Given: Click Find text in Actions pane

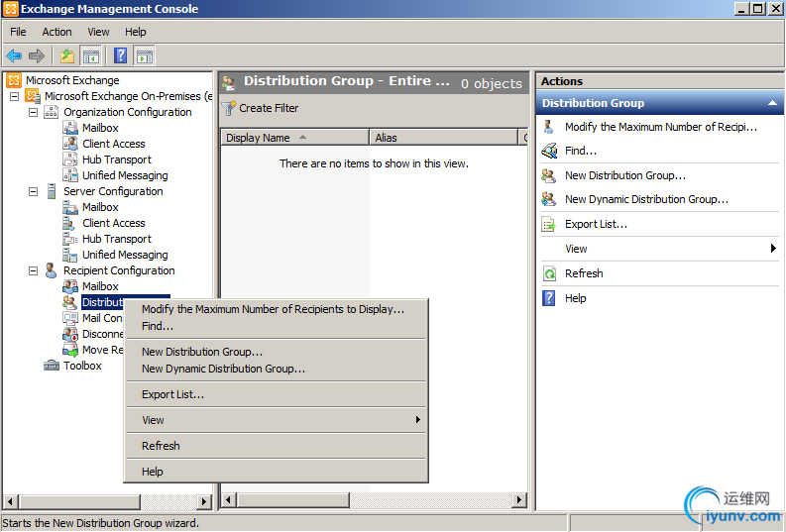Looking at the screenshot, I should (x=581, y=151).
